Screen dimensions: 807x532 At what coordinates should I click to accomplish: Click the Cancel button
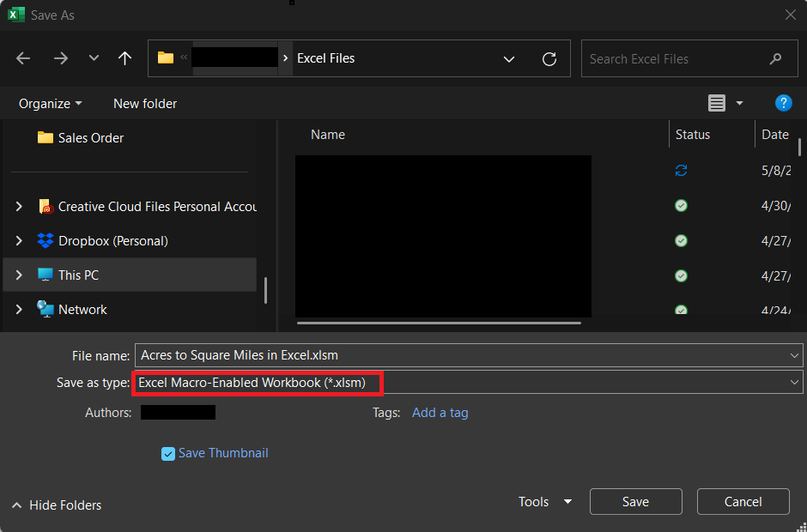(743, 502)
